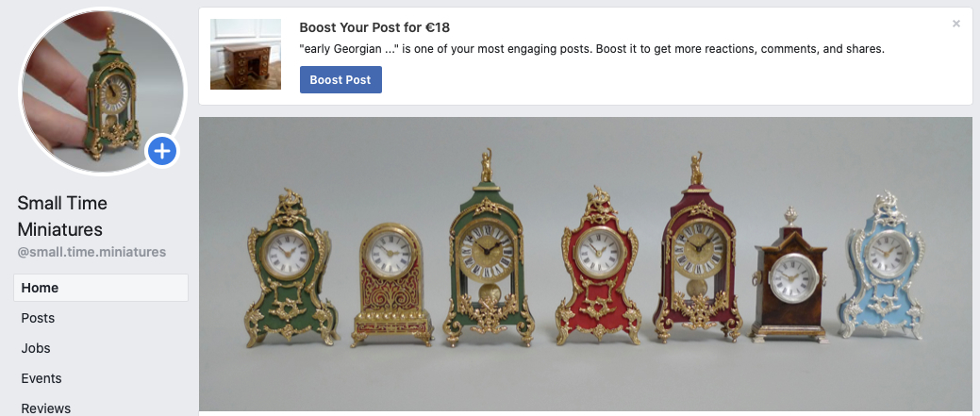This screenshot has height=416, width=980.
Task: Open the Reviews section
Action: coord(45,408)
